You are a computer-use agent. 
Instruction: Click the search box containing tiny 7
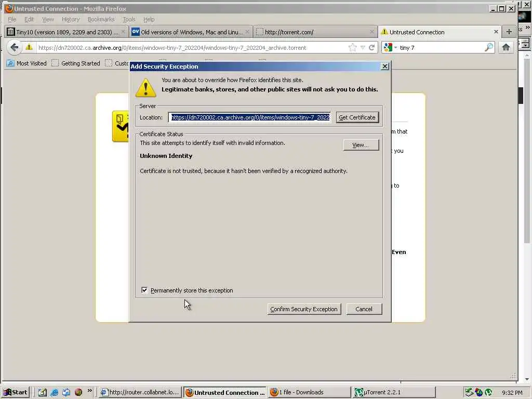click(x=441, y=48)
